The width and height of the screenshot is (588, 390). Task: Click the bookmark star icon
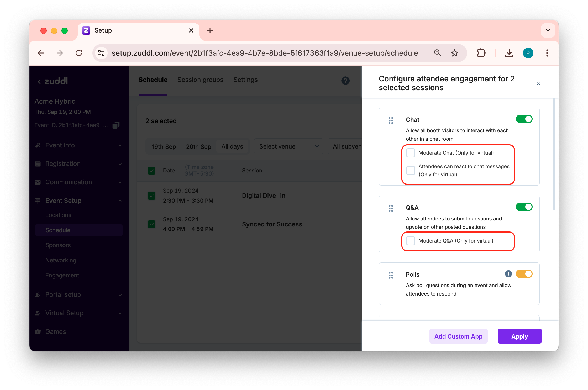(x=454, y=53)
